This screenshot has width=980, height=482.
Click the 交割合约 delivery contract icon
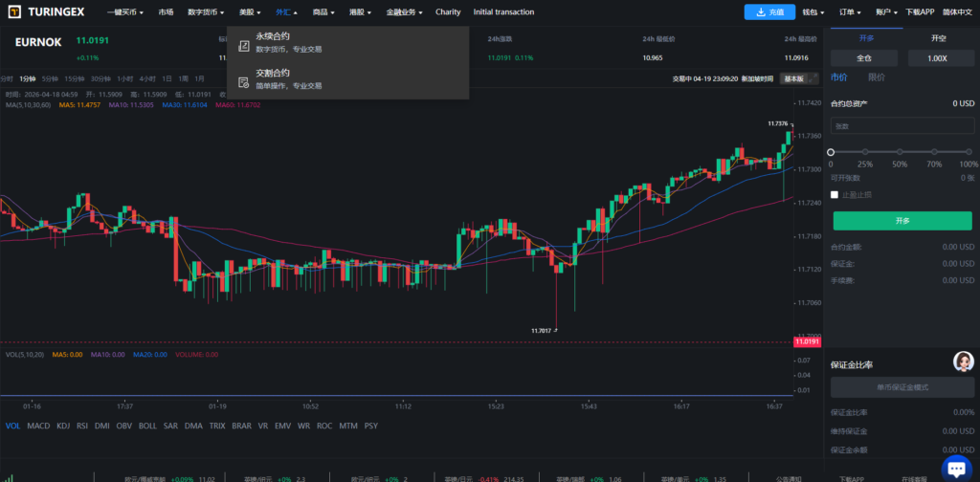coord(243,79)
